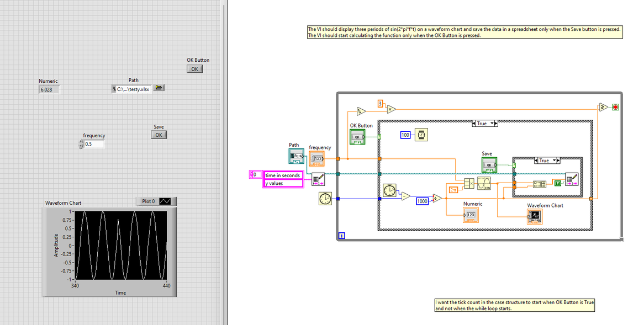Click the Save boolean terminal on diagram
The width and height of the screenshot is (644, 325).
pos(489,164)
